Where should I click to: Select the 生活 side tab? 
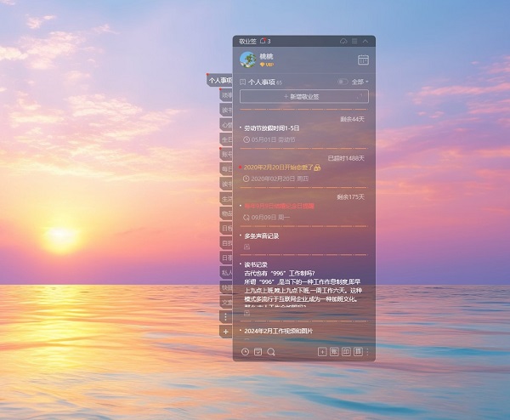coord(226,199)
